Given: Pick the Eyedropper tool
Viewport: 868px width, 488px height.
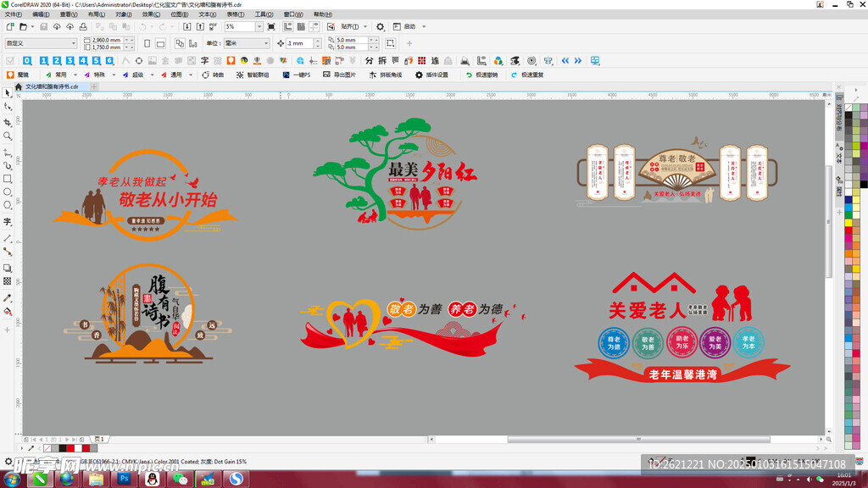Looking at the screenshot, I should click(8, 298).
